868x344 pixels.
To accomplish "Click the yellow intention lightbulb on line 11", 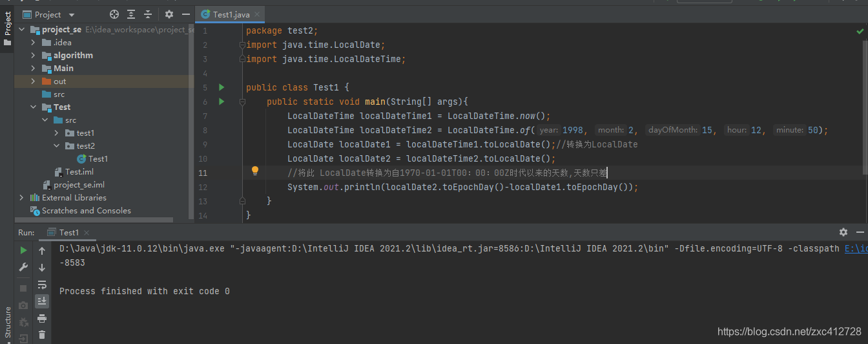I will [255, 171].
